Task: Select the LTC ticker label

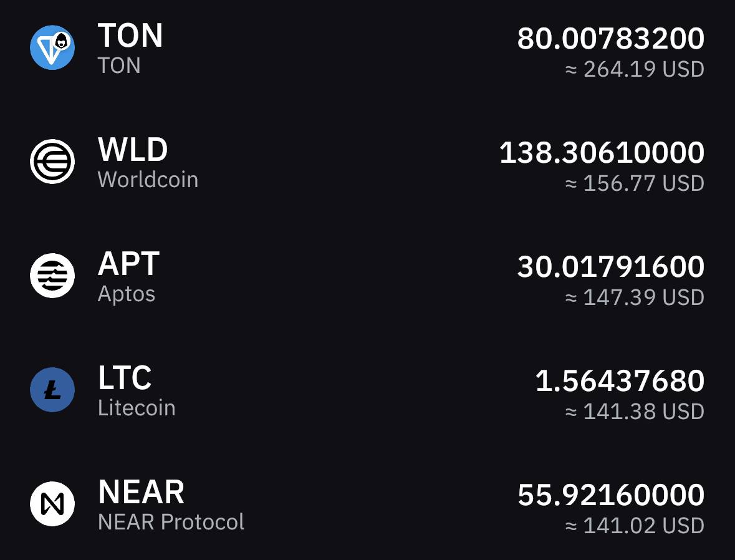Action: coord(125,377)
